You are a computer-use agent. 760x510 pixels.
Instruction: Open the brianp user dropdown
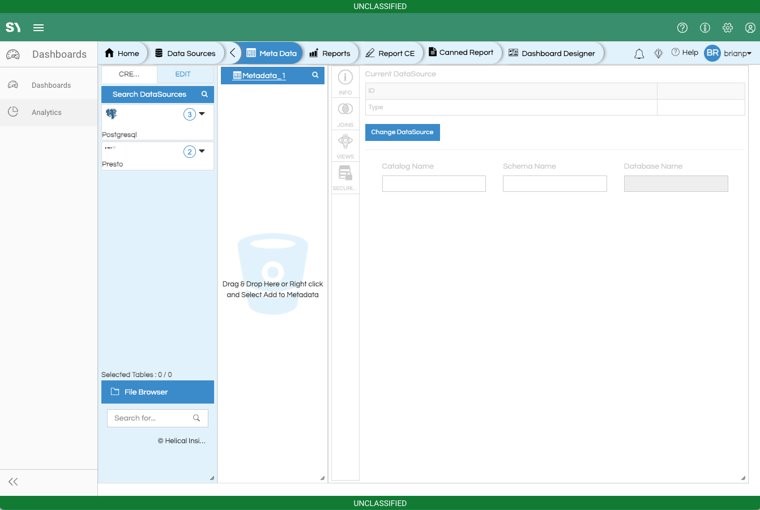pos(728,53)
